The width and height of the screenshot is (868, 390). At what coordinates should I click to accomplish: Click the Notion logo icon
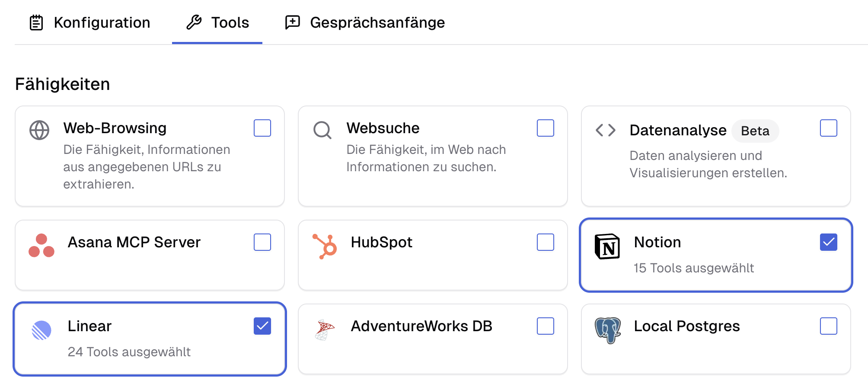point(607,246)
